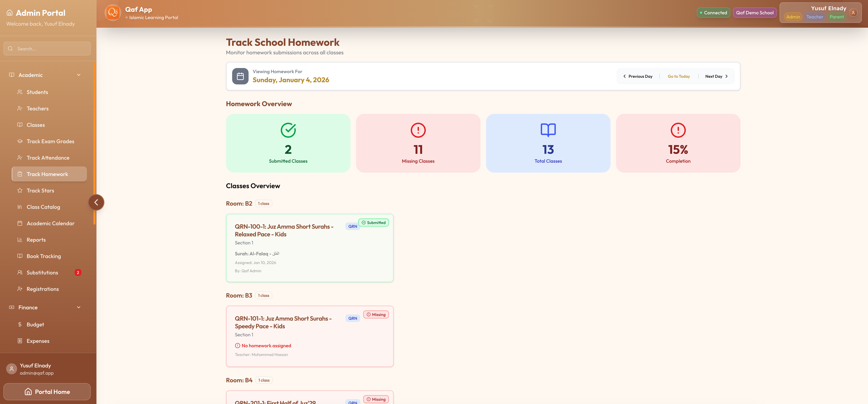Open Track Stars from the sidebar
The width and height of the screenshot is (868, 404).
click(x=40, y=190)
